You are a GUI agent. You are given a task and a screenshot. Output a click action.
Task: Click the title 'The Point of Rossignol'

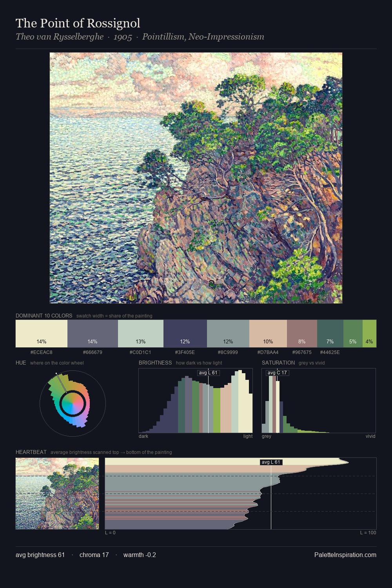[x=78, y=24]
